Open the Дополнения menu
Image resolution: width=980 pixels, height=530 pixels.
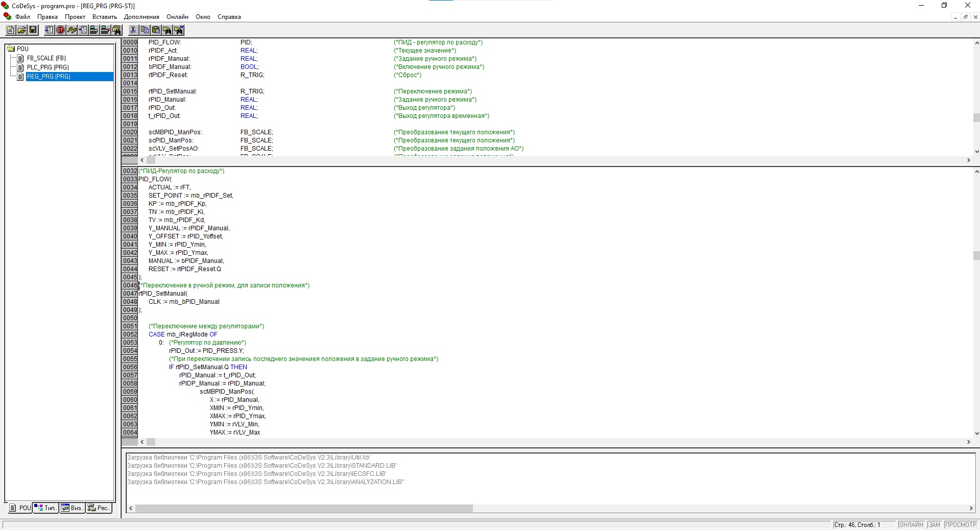coord(141,17)
